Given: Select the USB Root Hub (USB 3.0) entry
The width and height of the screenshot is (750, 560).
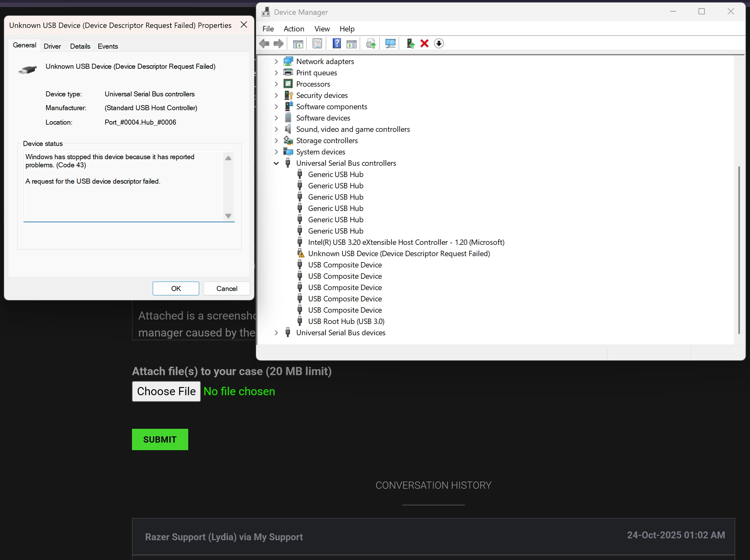Looking at the screenshot, I should [x=346, y=321].
